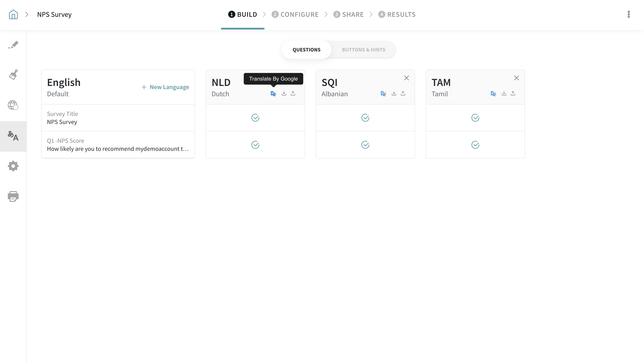Open the three-dot more options menu

tap(629, 15)
